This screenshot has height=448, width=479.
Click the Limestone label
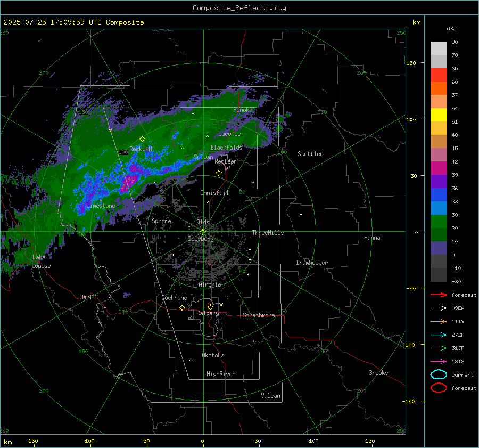click(x=101, y=206)
